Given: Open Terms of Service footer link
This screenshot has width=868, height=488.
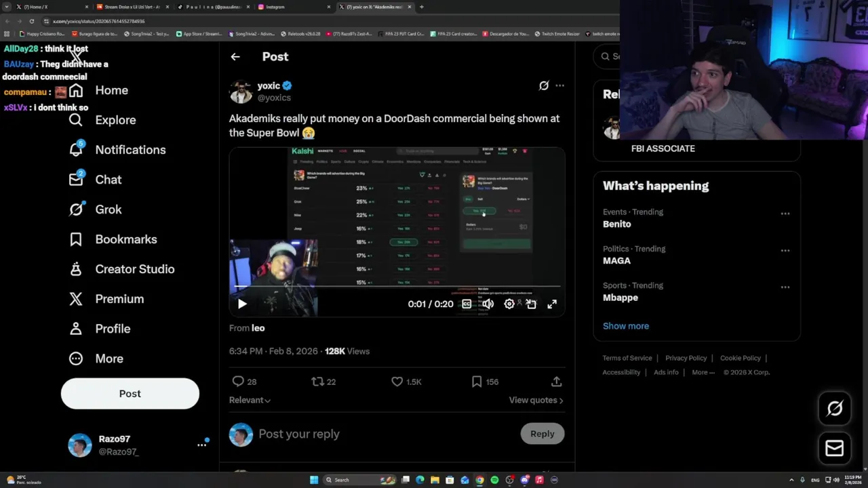Looking at the screenshot, I should click(627, 358).
